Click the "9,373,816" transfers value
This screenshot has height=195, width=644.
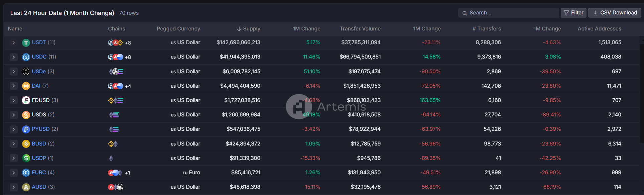[x=489, y=57]
